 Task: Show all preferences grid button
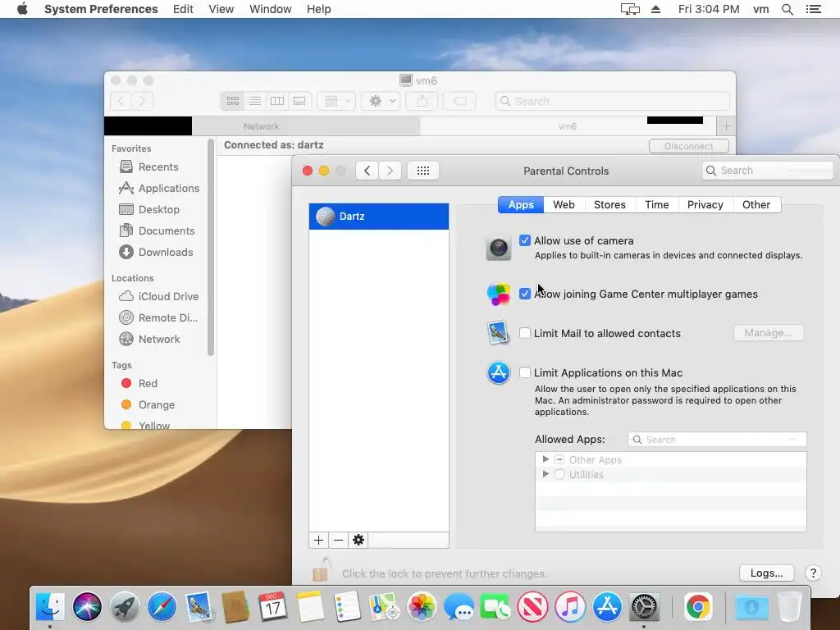click(x=423, y=171)
